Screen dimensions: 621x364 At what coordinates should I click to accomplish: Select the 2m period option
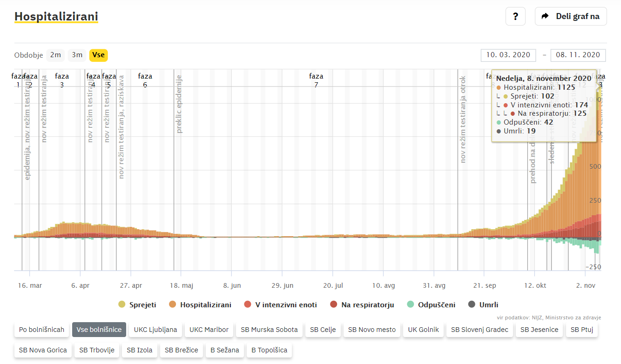[55, 55]
